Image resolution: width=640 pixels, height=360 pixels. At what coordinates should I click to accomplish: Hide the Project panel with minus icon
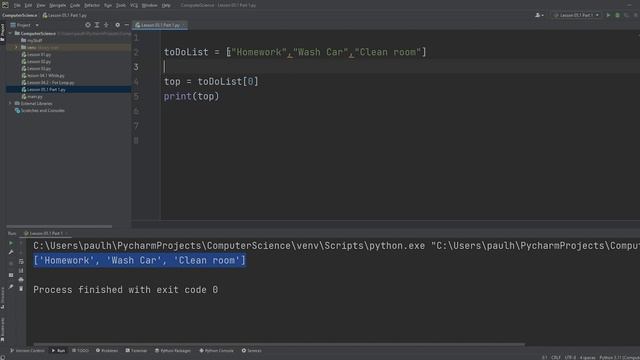tap(127, 25)
